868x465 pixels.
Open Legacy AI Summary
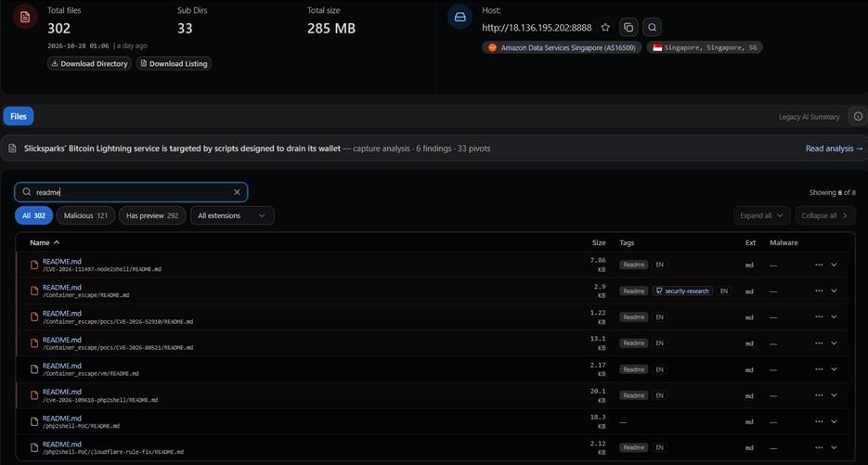(809, 117)
